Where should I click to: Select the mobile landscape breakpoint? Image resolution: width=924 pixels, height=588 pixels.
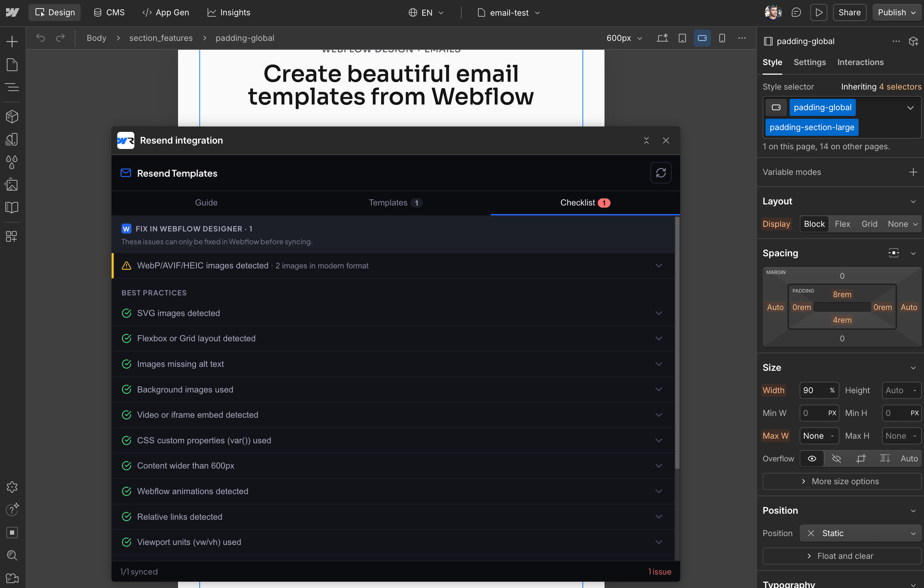(702, 38)
